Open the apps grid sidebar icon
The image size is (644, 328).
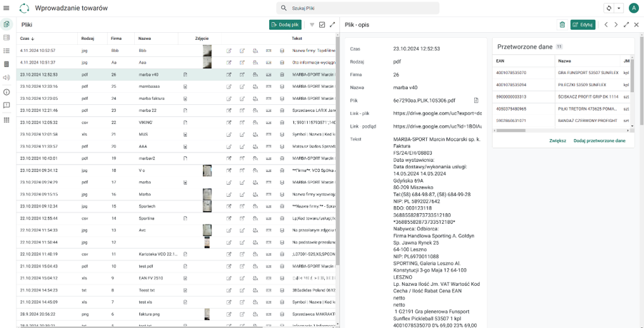[6, 120]
